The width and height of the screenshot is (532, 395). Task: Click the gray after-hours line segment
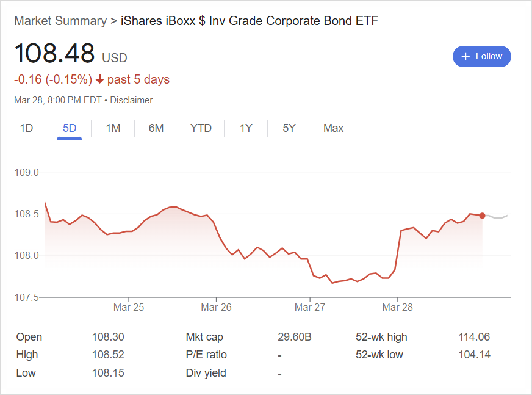[496, 217]
